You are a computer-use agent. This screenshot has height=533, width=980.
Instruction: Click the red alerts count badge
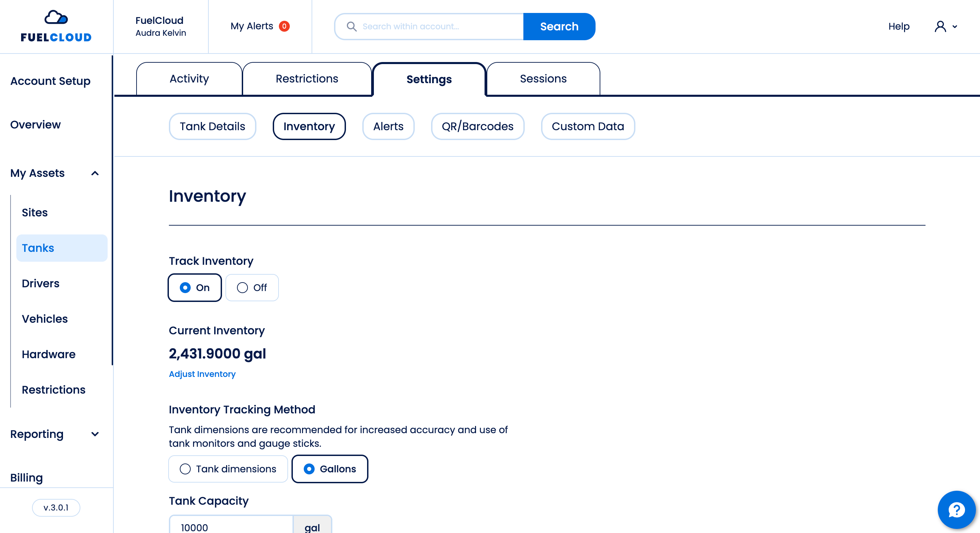point(284,26)
